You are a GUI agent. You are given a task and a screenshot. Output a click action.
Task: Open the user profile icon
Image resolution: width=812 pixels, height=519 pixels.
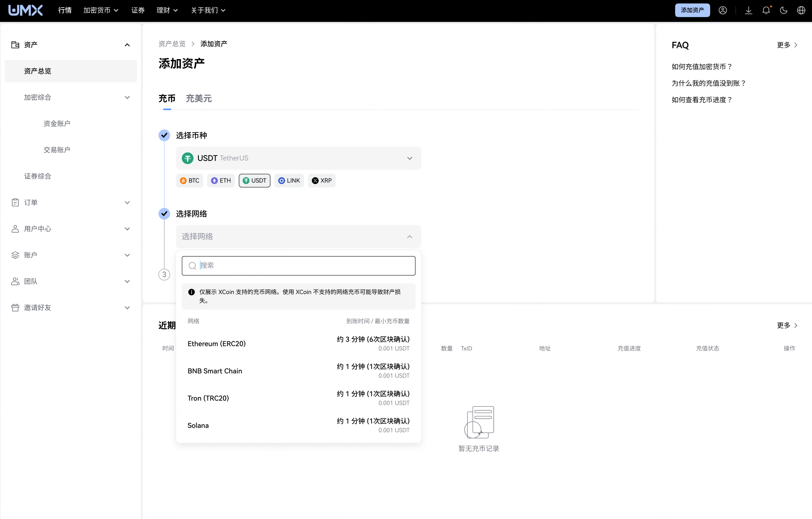pos(723,10)
